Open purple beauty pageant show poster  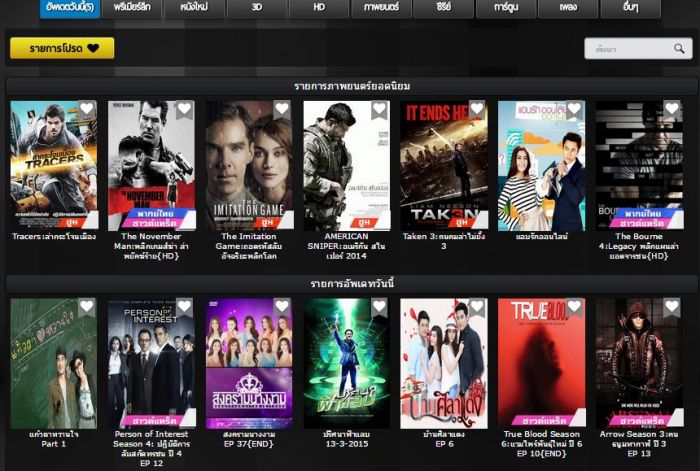point(249,363)
